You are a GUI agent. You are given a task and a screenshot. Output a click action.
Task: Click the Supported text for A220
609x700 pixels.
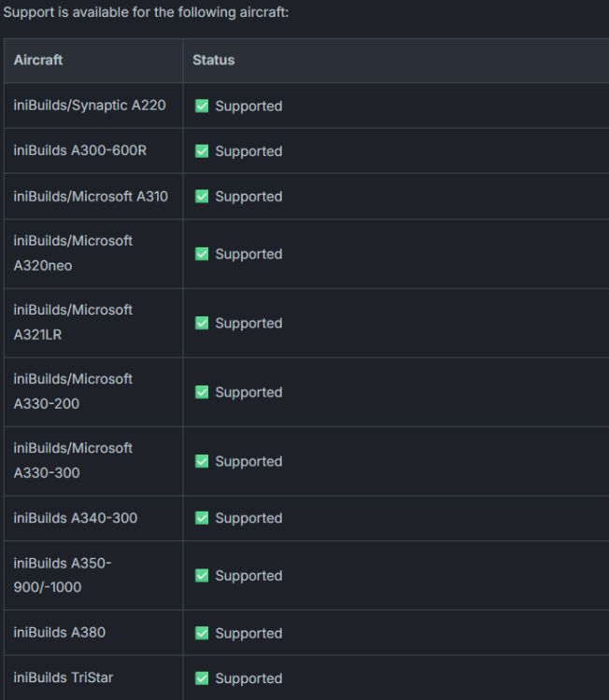pos(248,106)
